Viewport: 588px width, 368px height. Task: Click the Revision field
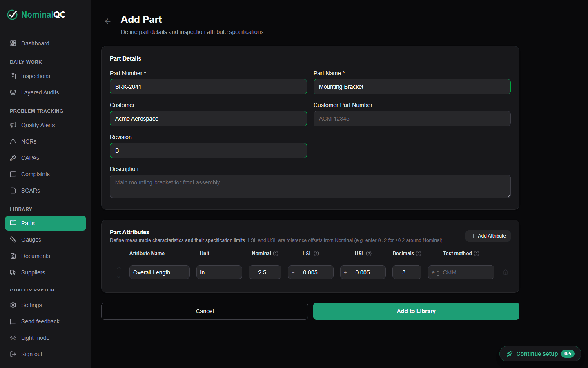(208, 150)
